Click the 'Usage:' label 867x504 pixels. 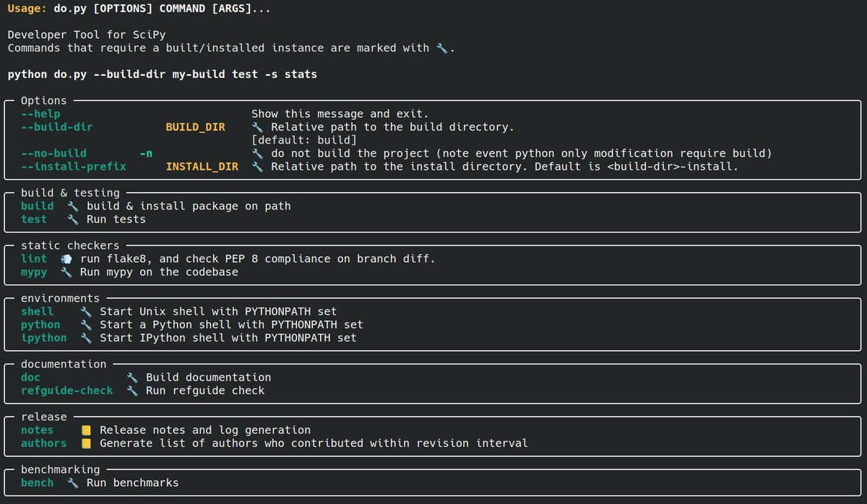[27, 9]
